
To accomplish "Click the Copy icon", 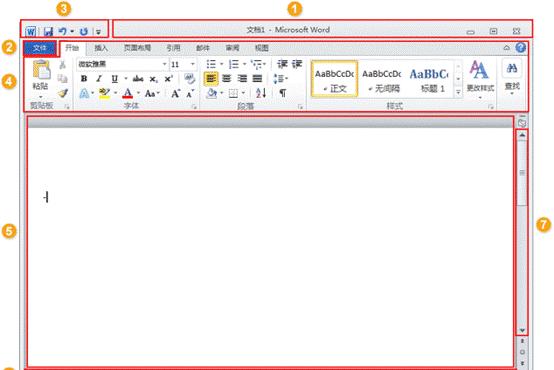I will 63,78.
